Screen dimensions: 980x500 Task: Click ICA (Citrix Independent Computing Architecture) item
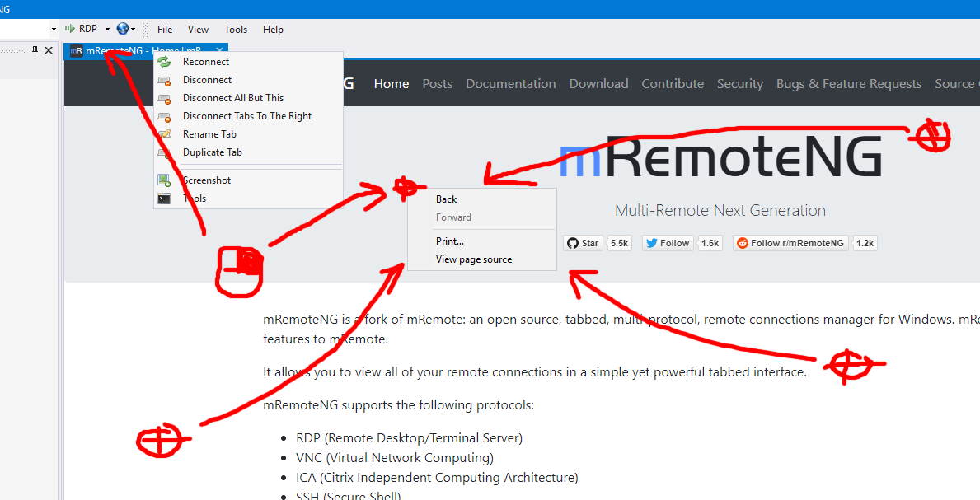pos(437,478)
